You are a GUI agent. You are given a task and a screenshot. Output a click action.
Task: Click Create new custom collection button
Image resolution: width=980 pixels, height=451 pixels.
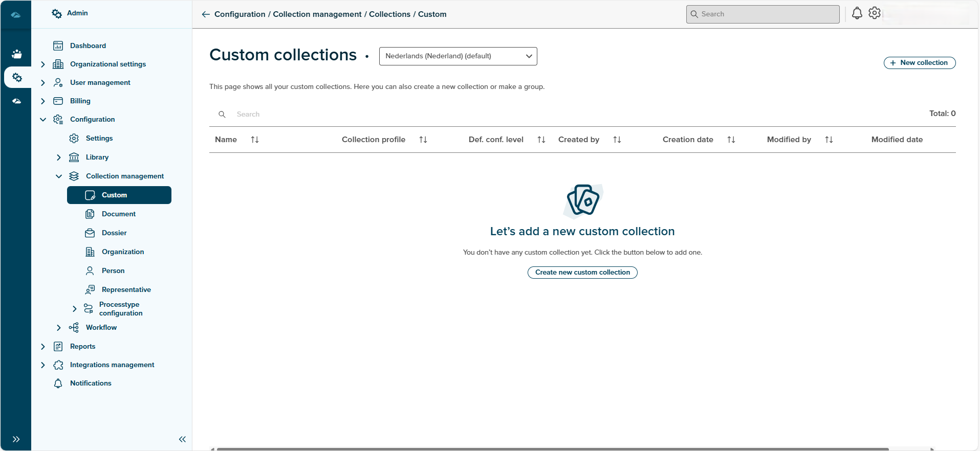tap(582, 273)
